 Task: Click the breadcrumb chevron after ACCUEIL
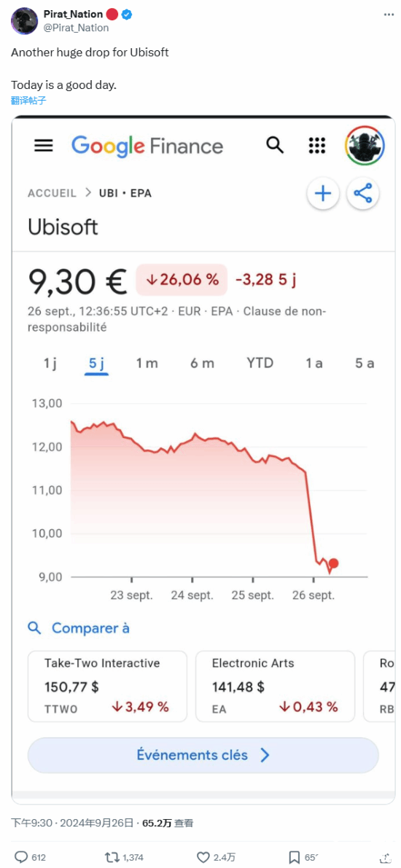pyautogui.click(x=88, y=193)
